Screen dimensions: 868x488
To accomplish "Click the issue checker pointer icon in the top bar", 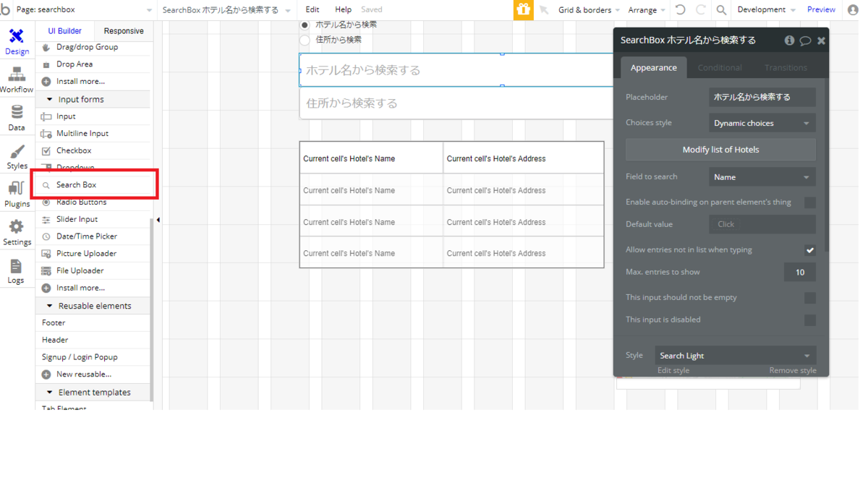I will (x=544, y=9).
